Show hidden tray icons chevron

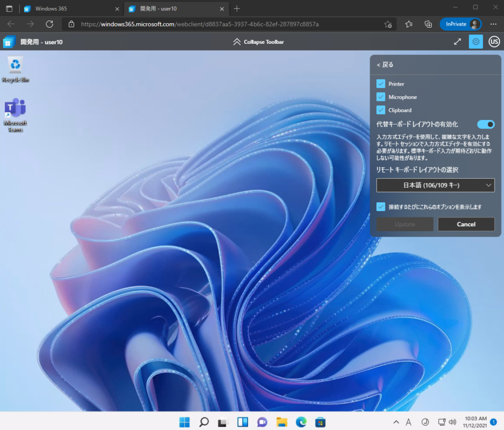[396, 422]
